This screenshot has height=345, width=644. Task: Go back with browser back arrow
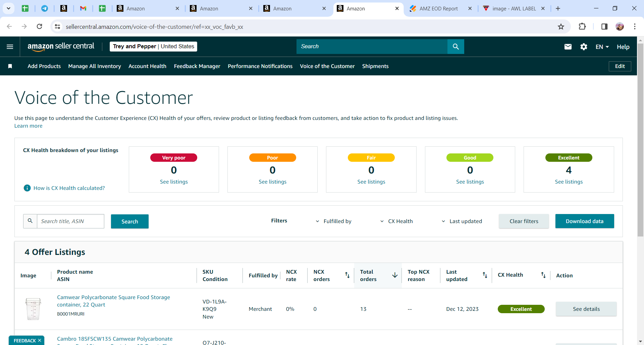click(9, 26)
